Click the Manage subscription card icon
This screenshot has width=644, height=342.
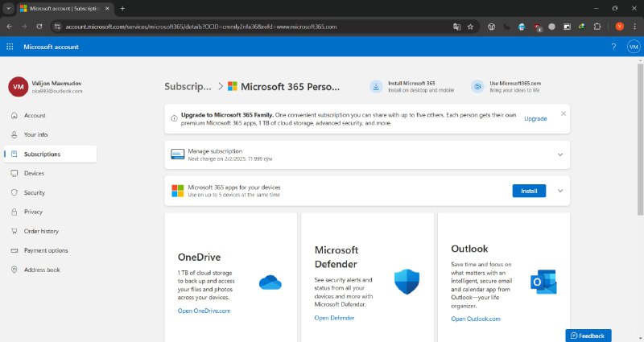(177, 155)
